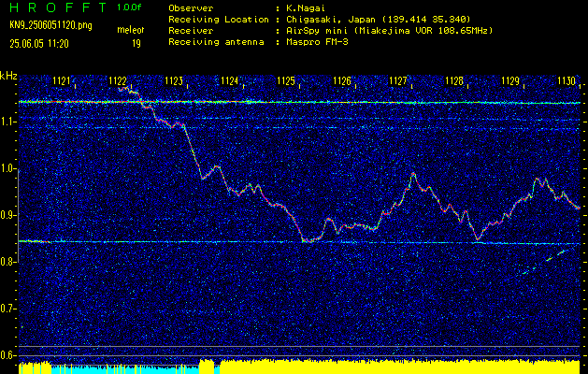
Task: Select the Maspro FM-3 antenna value
Action: point(317,42)
